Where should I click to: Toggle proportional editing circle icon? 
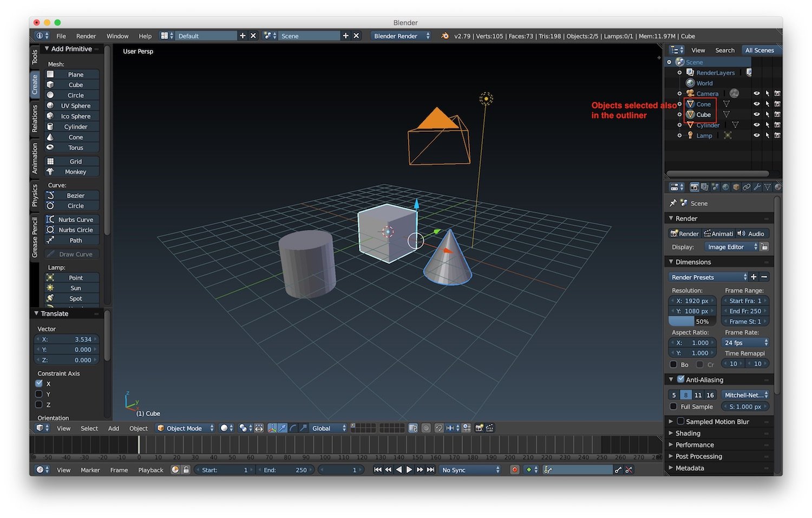[x=426, y=428]
